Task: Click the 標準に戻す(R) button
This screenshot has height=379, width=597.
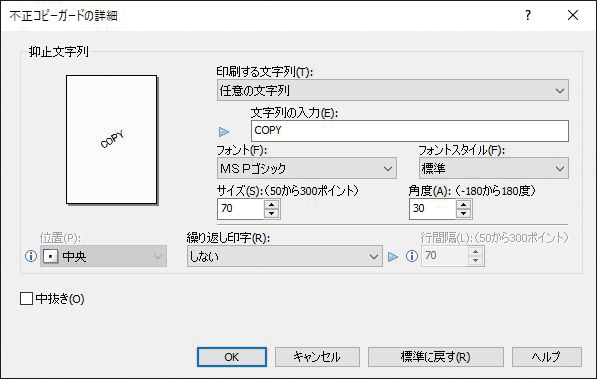Action: pos(436,357)
